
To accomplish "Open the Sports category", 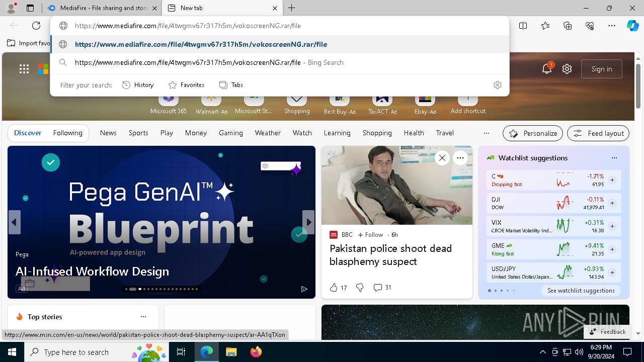I will point(138,133).
